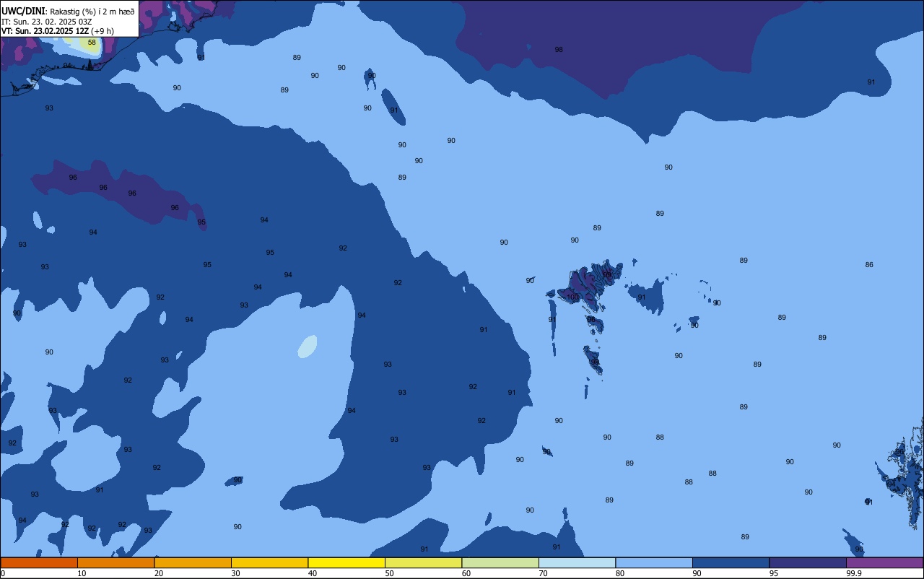Click the legend tick label '30'
Viewport: 924px width, 579px height.
coord(235,573)
